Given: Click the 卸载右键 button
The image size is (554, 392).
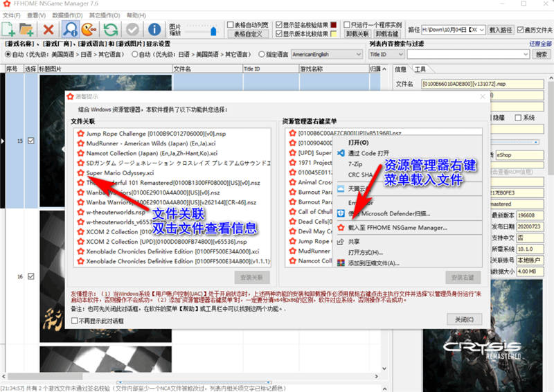Looking at the screenshot, I should tap(387, 34).
